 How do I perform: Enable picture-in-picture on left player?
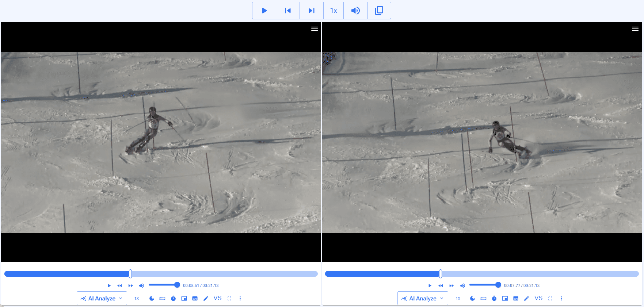point(184,298)
